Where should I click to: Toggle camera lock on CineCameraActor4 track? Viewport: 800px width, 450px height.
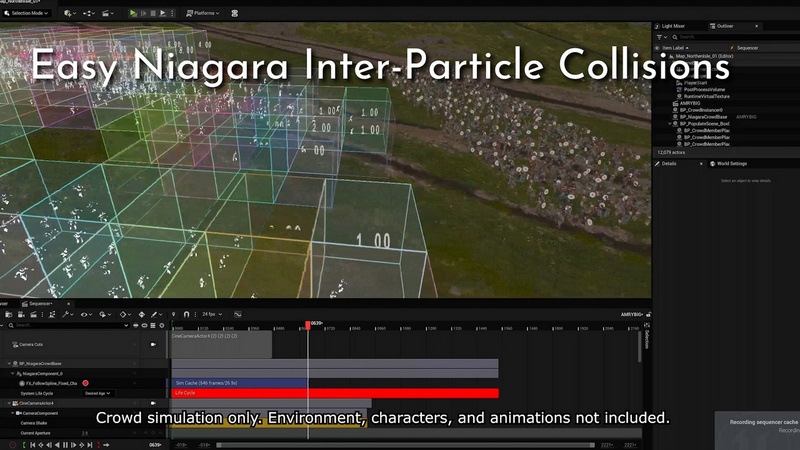click(x=153, y=403)
